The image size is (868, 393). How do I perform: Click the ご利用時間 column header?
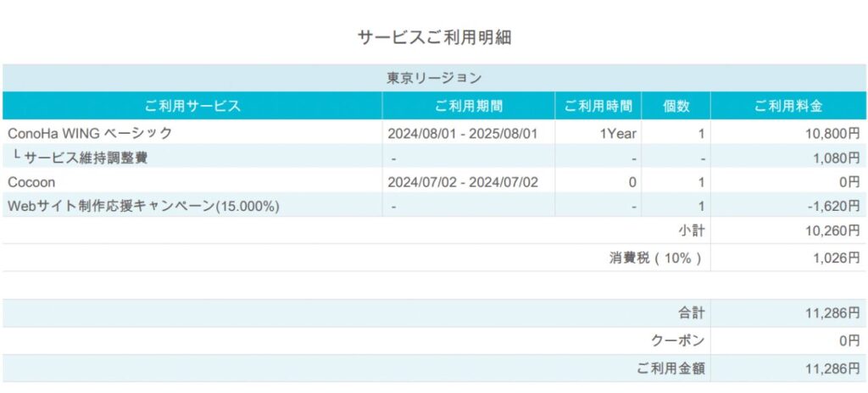coord(598,106)
